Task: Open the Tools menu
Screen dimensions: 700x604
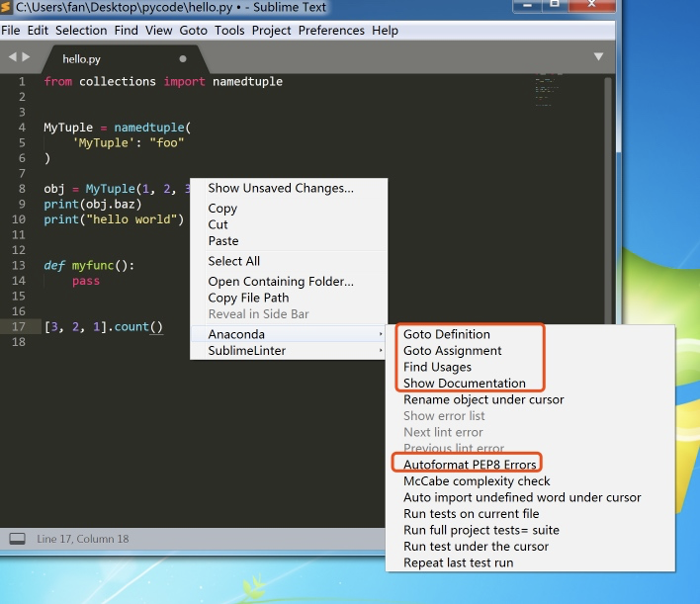Action: (229, 31)
